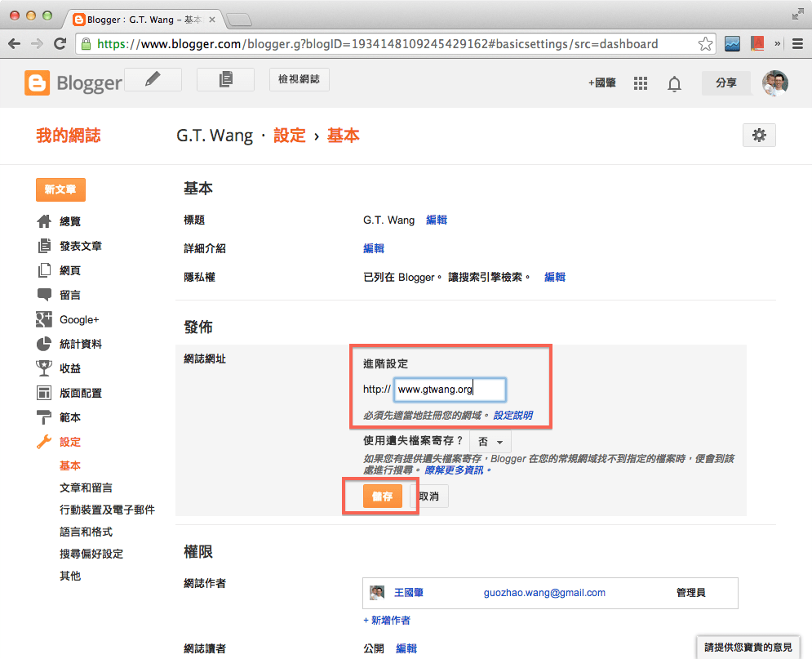This screenshot has width=812, height=659.
Task: Open the gear options menu
Action: click(759, 135)
